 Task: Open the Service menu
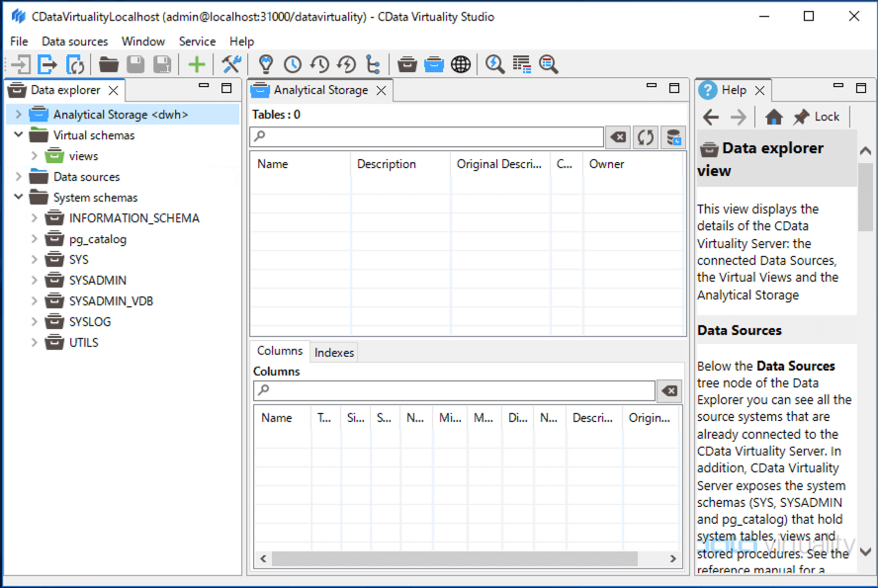[197, 42]
